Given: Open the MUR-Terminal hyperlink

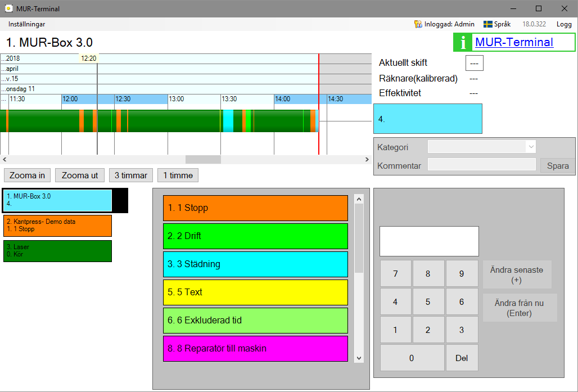Looking at the screenshot, I should pos(513,42).
